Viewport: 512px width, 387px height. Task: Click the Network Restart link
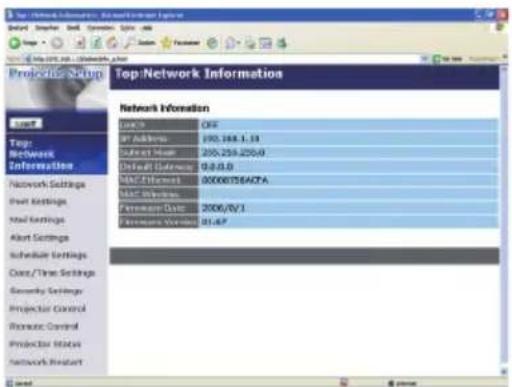pos(46,362)
